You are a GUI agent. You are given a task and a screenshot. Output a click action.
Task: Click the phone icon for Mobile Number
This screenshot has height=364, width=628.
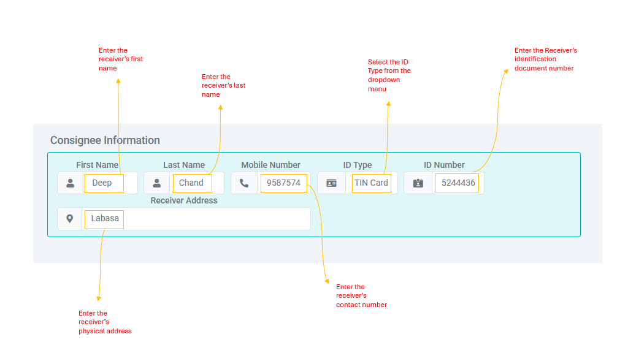pyautogui.click(x=244, y=183)
